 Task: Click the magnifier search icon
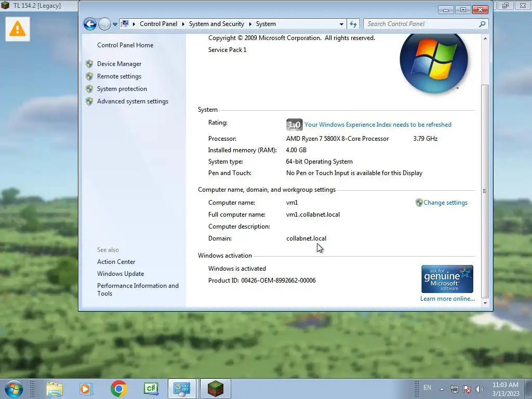(482, 24)
